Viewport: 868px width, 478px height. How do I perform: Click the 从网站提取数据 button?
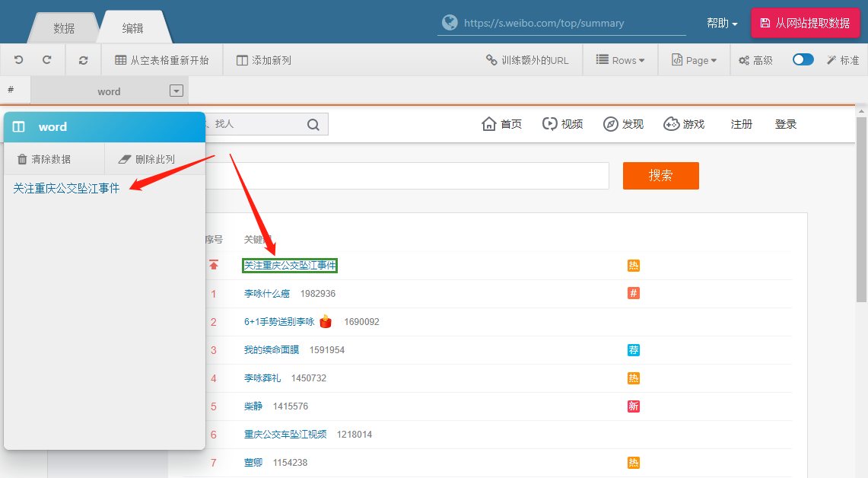805,23
